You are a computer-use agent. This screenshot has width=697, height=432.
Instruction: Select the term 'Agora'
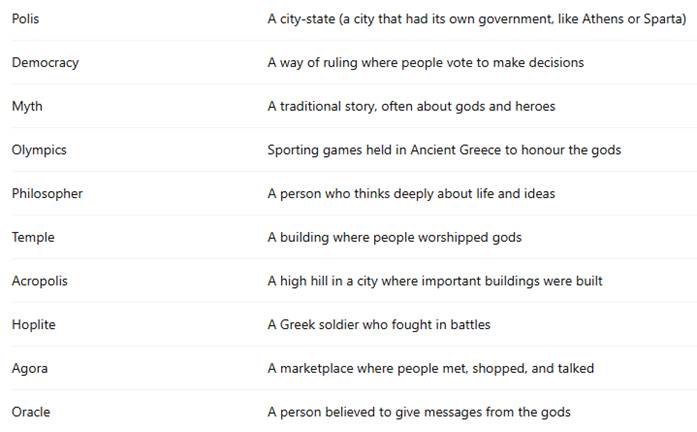[30, 368]
